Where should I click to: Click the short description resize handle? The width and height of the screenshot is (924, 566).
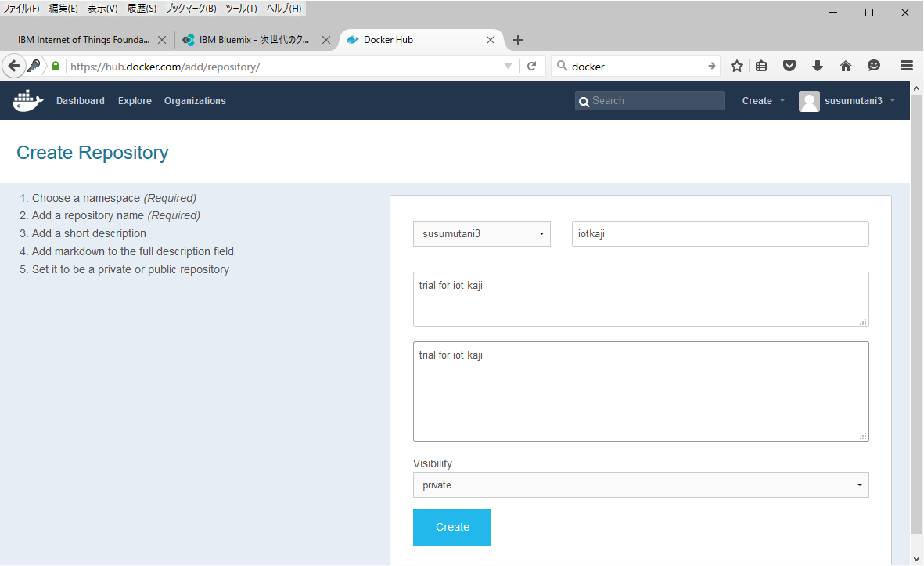[x=863, y=321]
